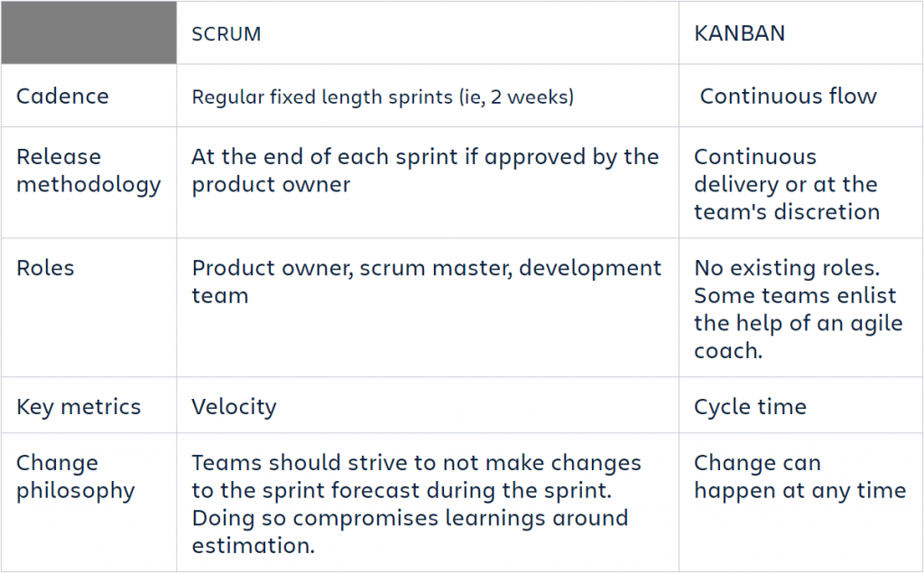Click the KANBAN column header
This screenshot has width=924, height=573.
740,33
